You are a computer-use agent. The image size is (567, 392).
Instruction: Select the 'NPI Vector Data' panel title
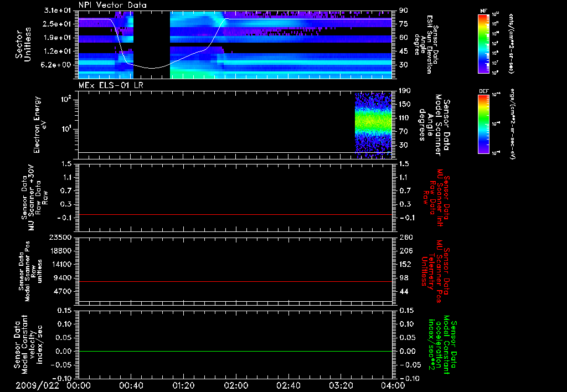click(x=112, y=5)
